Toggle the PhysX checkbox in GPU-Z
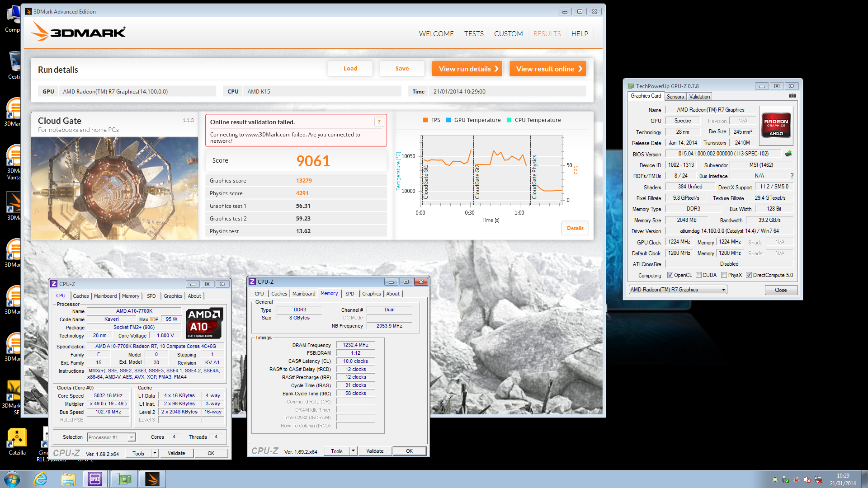Image resolution: width=868 pixels, height=488 pixels. 724,275
